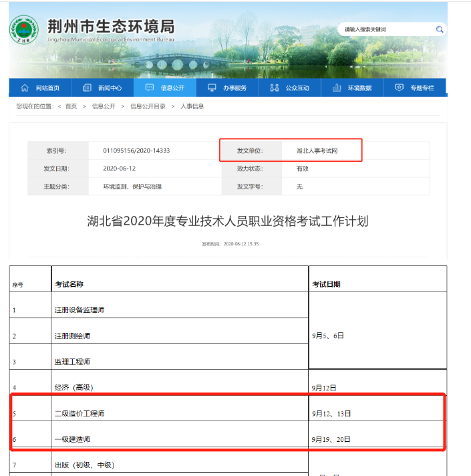Click the 信息公开目录 breadcrumb link
The image size is (471, 476).
pyautogui.click(x=148, y=106)
